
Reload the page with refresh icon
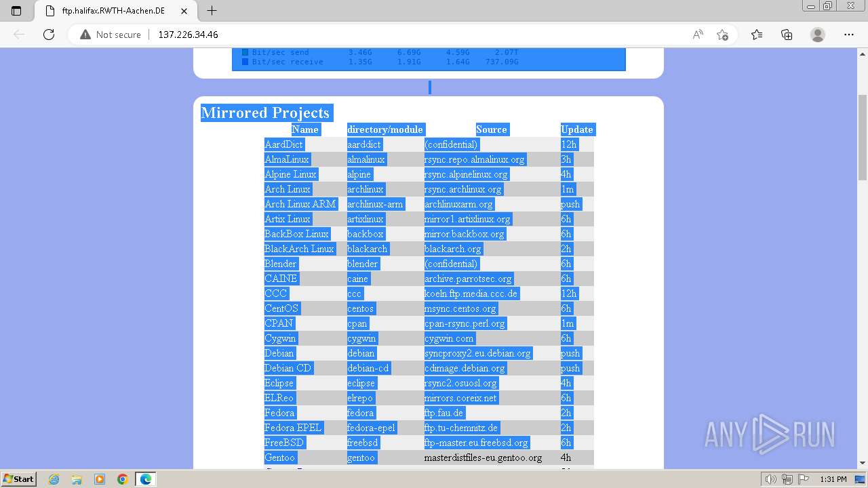pyautogui.click(x=49, y=35)
